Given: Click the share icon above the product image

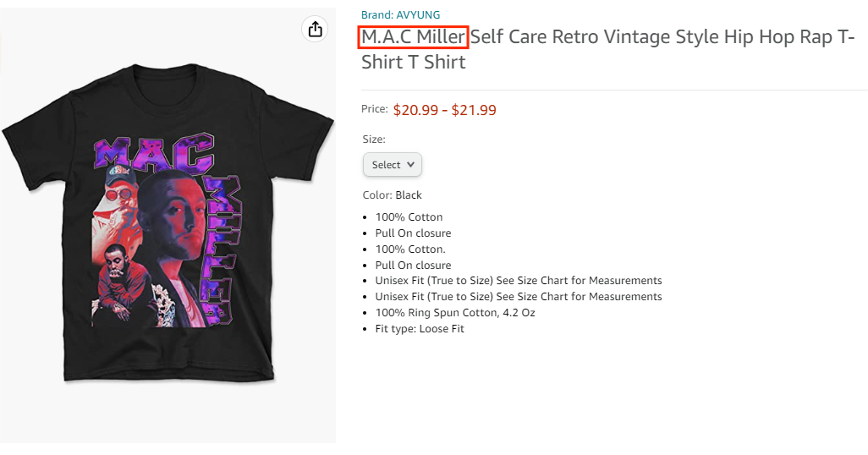Looking at the screenshot, I should click(315, 30).
